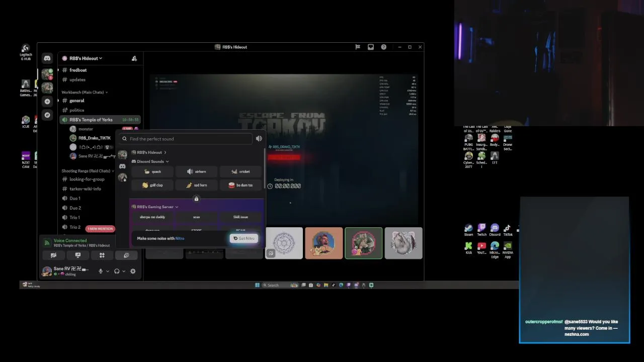Click locked sounds padlock icon
The width and height of the screenshot is (644, 362).
196,199
